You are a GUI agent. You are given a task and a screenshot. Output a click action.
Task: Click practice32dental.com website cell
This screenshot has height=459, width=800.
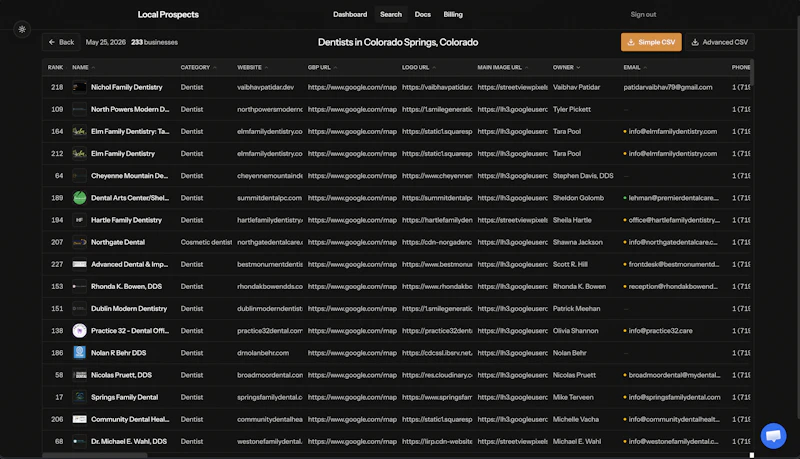click(x=270, y=330)
